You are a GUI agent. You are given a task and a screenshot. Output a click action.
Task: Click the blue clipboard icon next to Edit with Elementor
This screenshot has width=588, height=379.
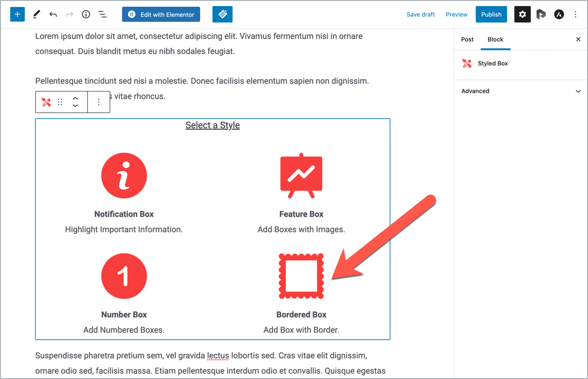[222, 14]
